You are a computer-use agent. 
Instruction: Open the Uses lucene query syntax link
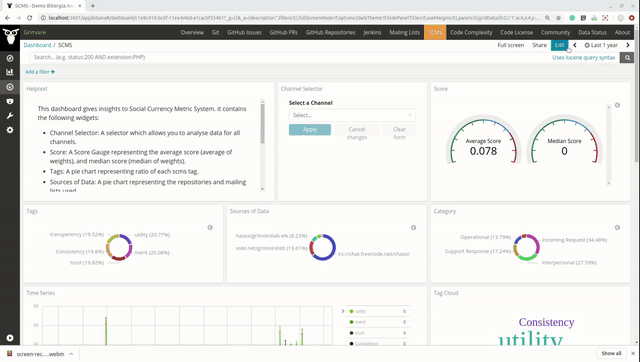pos(584,58)
